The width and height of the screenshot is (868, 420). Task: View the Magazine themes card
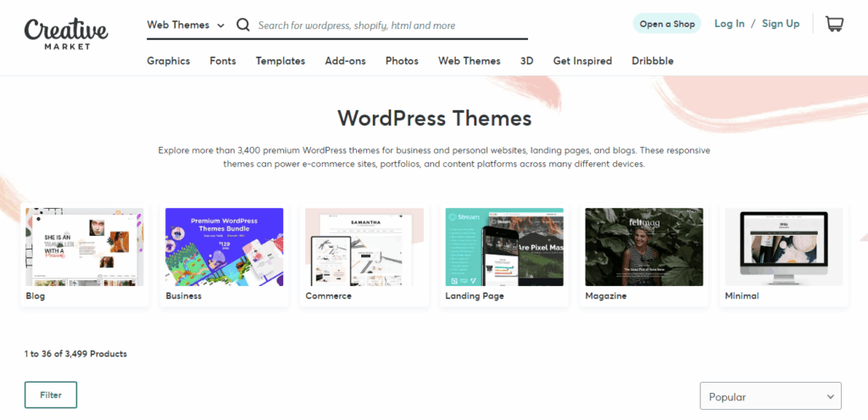[644, 247]
